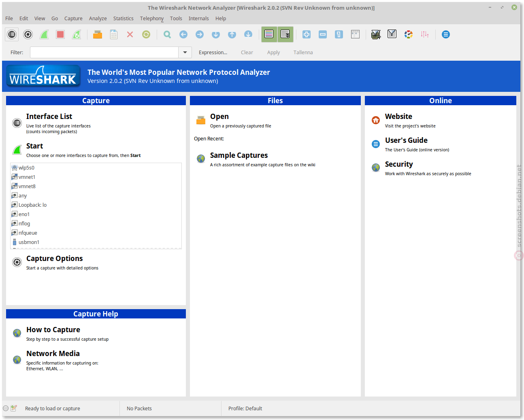Open a capture file folder toolbar icon

pos(98,34)
